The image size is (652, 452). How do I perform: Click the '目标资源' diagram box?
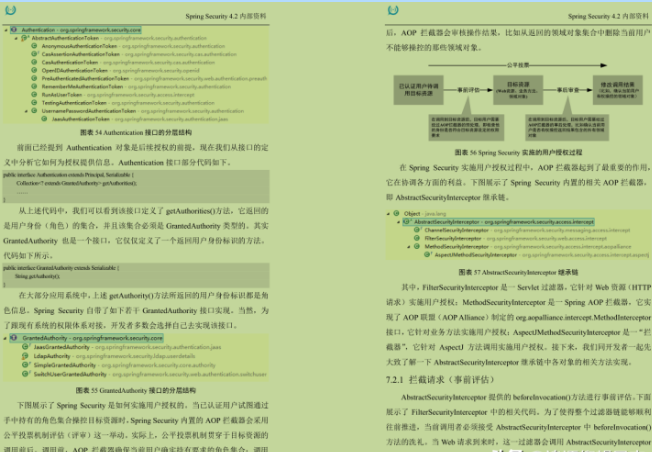[518, 90]
